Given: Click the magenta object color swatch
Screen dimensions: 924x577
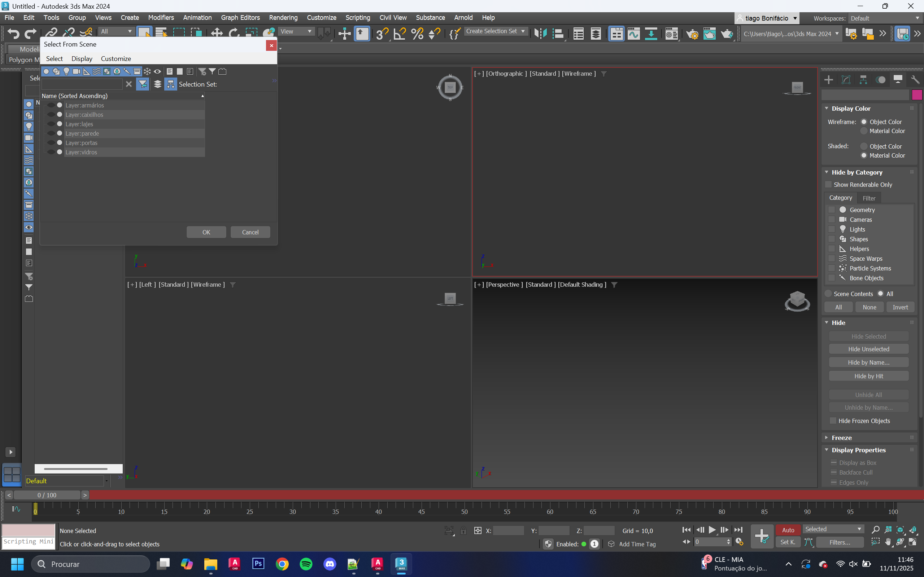Looking at the screenshot, I should click(916, 94).
